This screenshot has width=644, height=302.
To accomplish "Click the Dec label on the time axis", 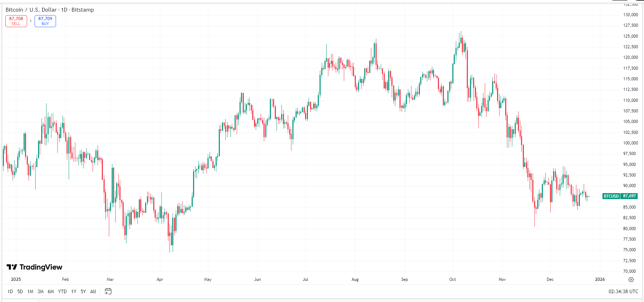I will 550,279.
